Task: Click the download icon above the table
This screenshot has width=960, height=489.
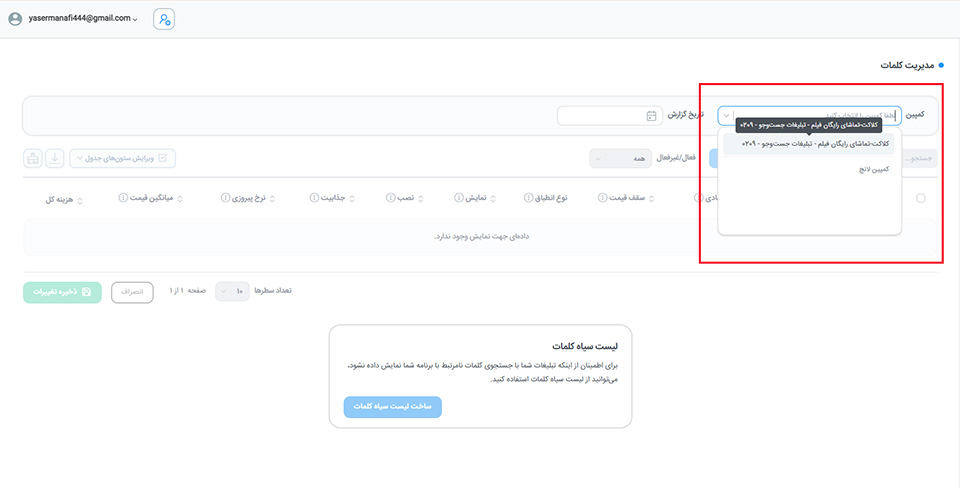Action: (x=54, y=158)
